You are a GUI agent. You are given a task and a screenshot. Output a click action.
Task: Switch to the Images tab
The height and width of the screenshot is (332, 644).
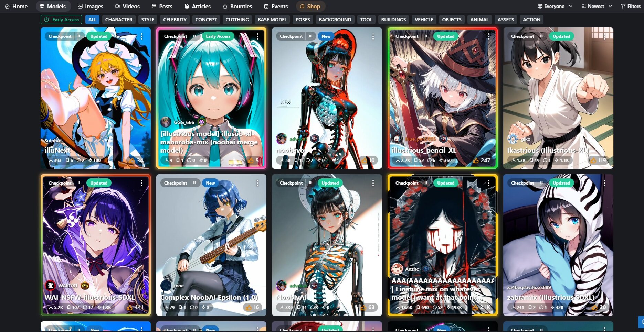91,6
